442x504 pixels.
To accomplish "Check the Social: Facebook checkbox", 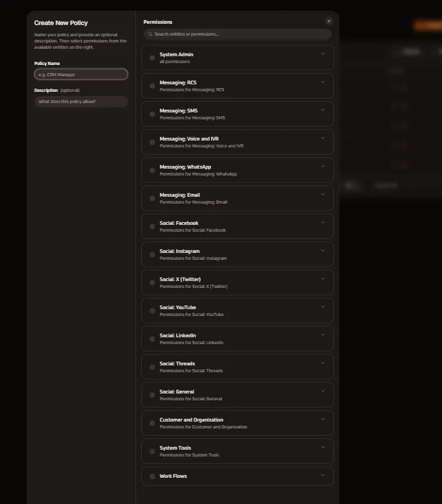I will [x=152, y=227].
